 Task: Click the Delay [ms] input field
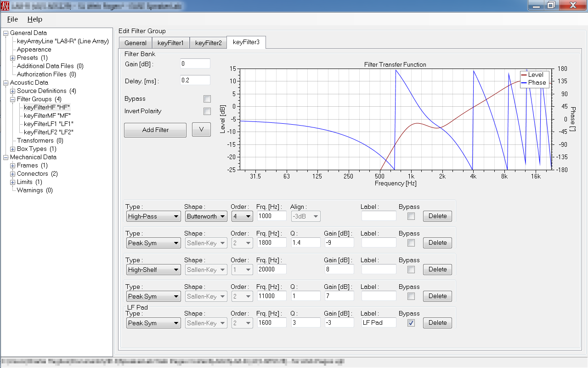click(195, 80)
